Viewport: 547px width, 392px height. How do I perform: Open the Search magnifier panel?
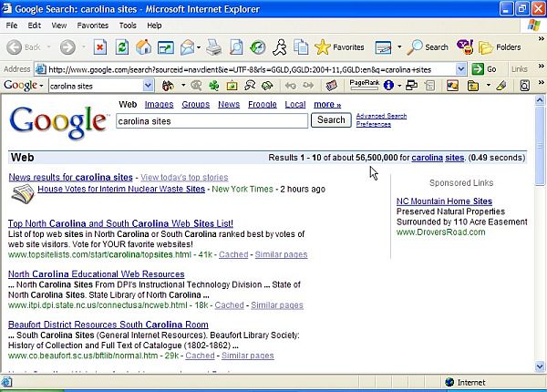pos(428,47)
